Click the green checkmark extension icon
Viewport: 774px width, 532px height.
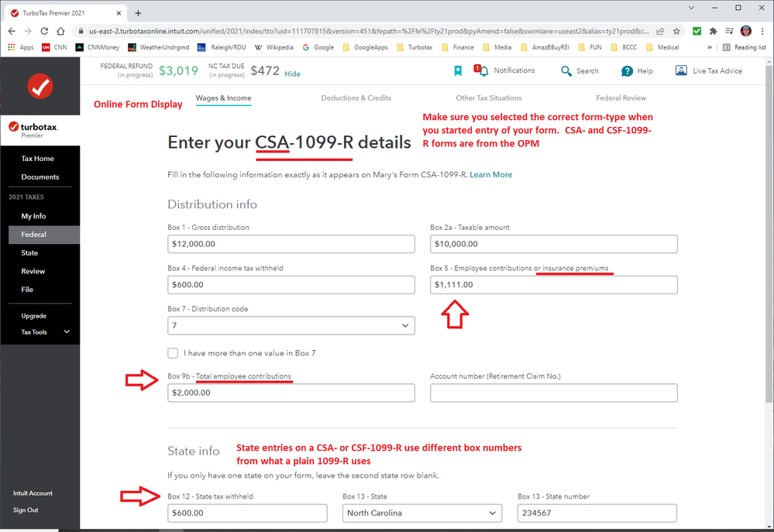click(x=697, y=31)
